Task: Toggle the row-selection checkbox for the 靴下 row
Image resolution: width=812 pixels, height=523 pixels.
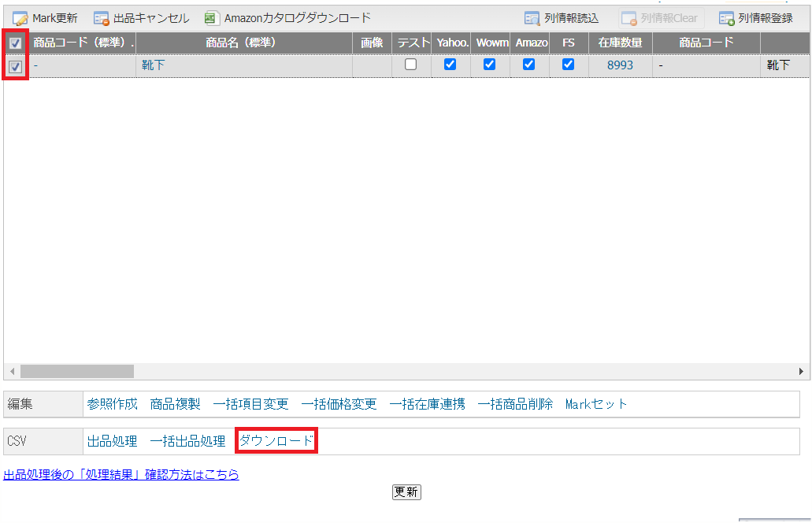Action: click(16, 66)
